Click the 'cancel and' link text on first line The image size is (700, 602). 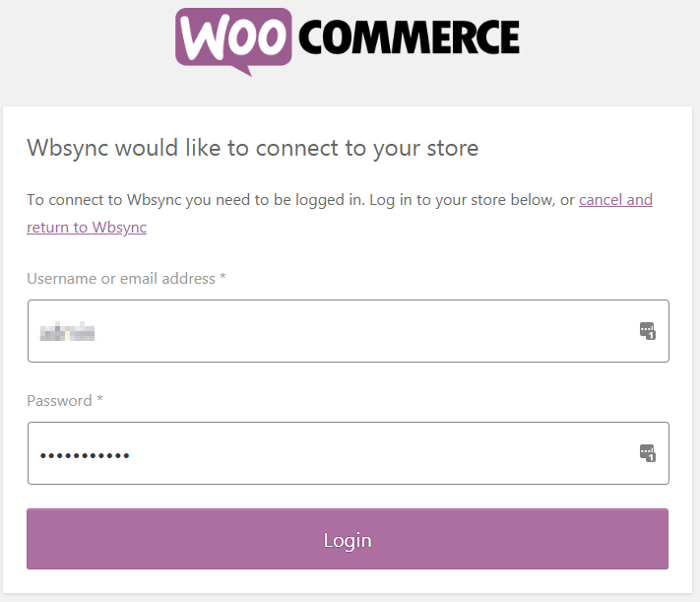pos(615,200)
